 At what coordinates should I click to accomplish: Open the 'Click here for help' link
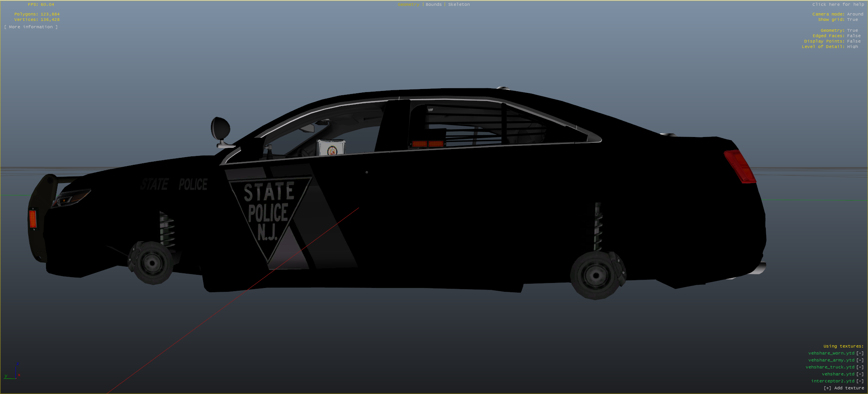[x=838, y=5]
